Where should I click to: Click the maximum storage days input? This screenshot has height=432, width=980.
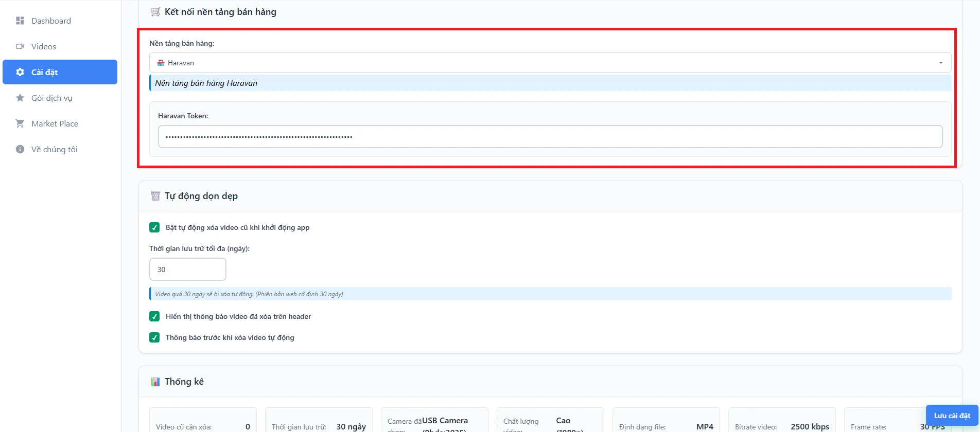coord(188,269)
